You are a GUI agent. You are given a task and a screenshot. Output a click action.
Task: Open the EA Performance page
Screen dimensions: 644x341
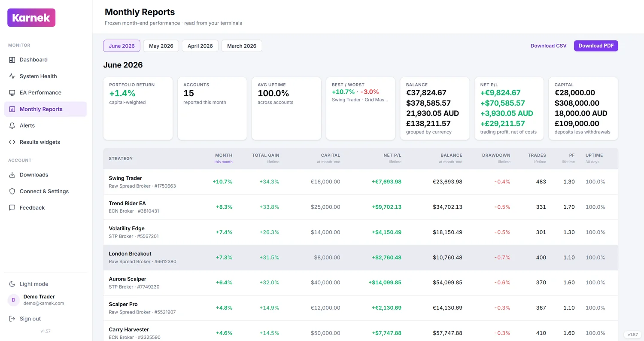coord(46,93)
